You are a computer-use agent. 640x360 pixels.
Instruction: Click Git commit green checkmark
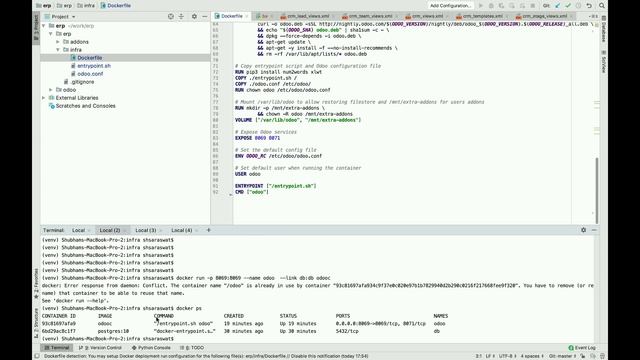click(568, 6)
